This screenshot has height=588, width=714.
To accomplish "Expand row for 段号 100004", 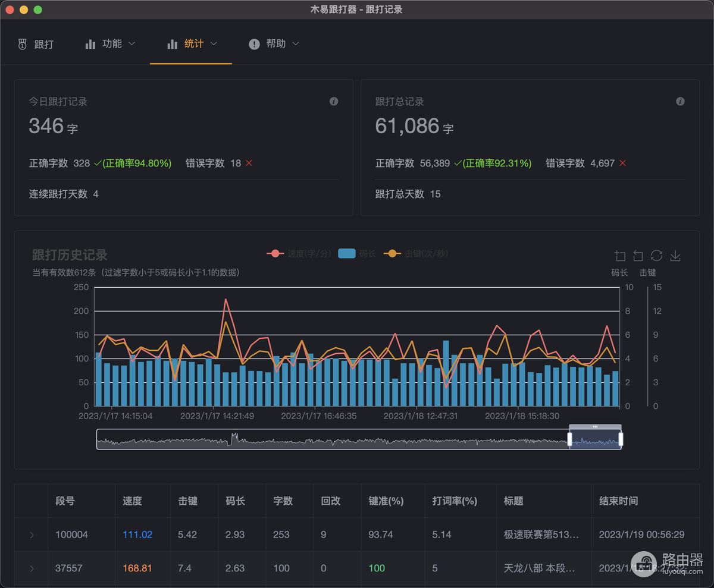I will [32, 535].
